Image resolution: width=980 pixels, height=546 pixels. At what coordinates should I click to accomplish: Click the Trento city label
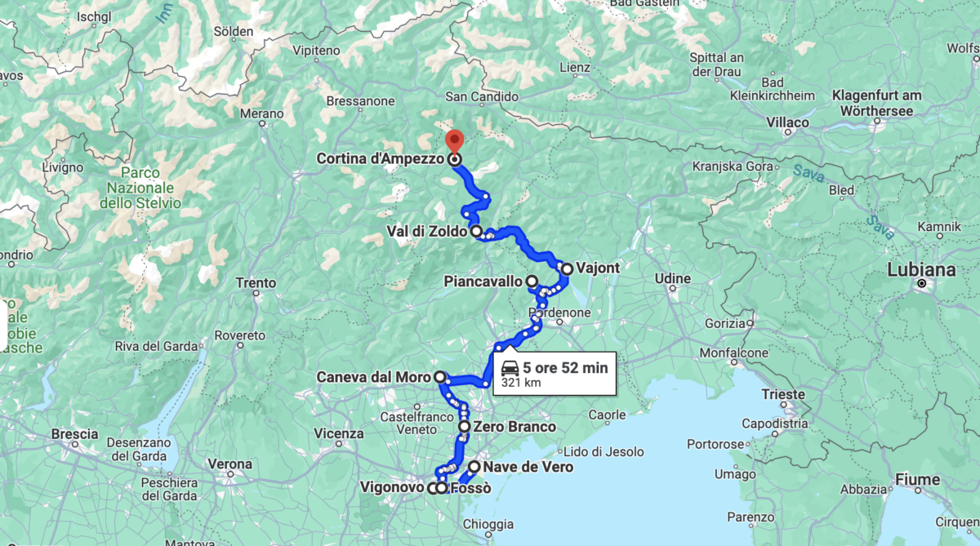coord(256,283)
